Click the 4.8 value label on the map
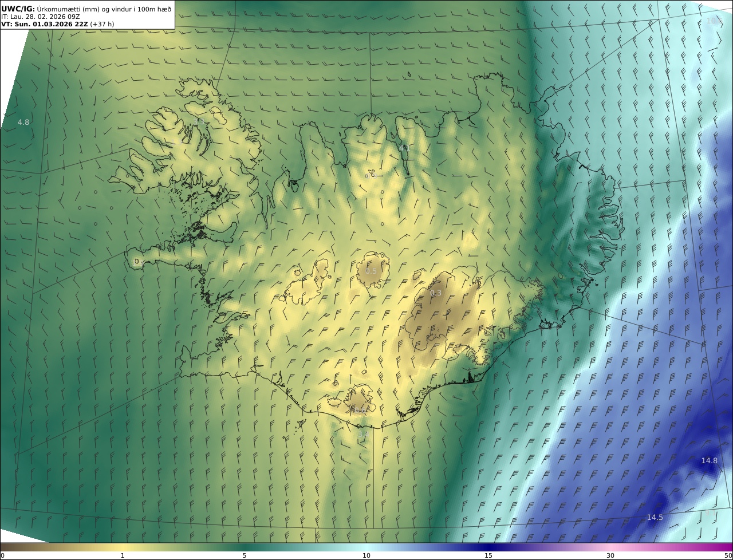 [x=23, y=123]
